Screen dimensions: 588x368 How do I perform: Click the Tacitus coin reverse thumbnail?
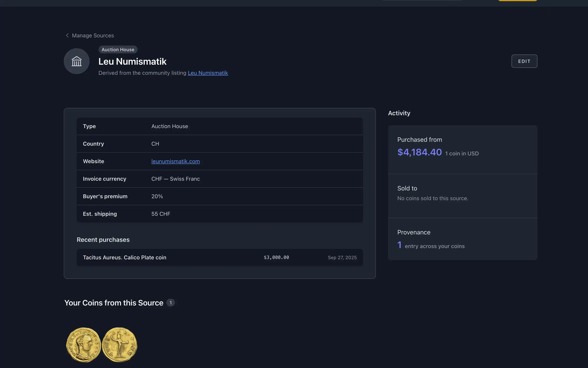tap(120, 345)
